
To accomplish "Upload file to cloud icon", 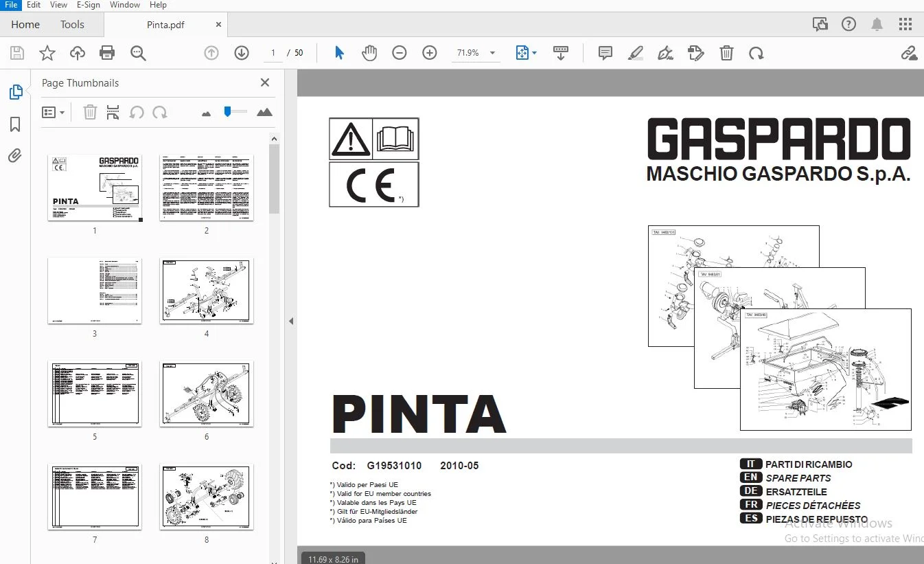I will tap(77, 53).
